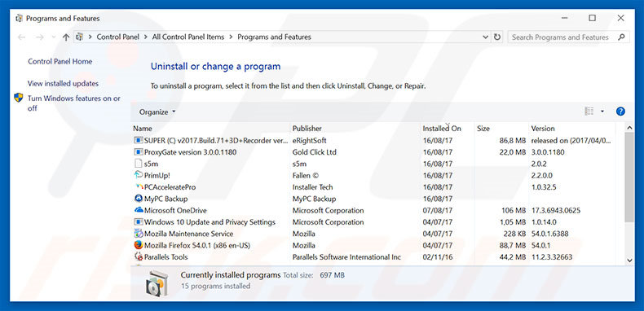
Task: Open the recent locations dropdown arrow
Action: [x=53, y=37]
